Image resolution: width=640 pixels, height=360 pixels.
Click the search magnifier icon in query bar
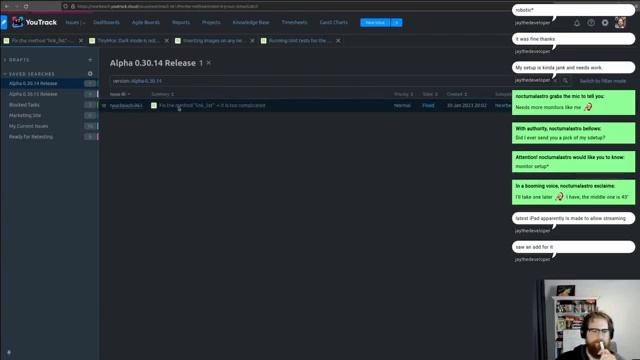[x=565, y=81]
